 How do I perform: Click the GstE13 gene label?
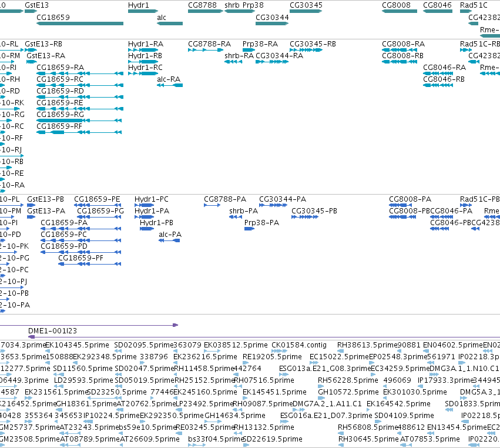pyautogui.click(x=36, y=5)
